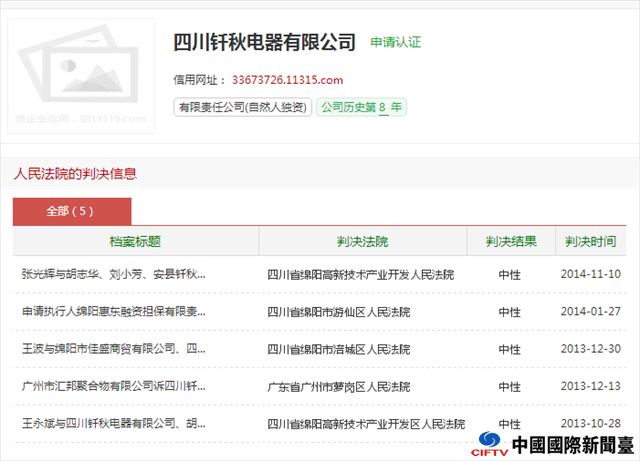This screenshot has width=640, height=461.
Task: Click the date 2013-12-30
Action: tap(591, 349)
